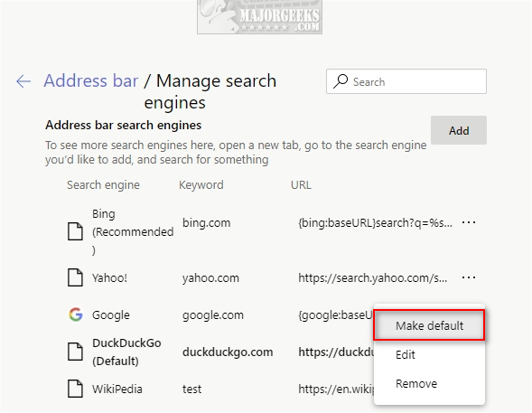Viewport: 532px width, 413px height.
Task: Open the Address bar breadcrumb link
Action: (x=91, y=80)
